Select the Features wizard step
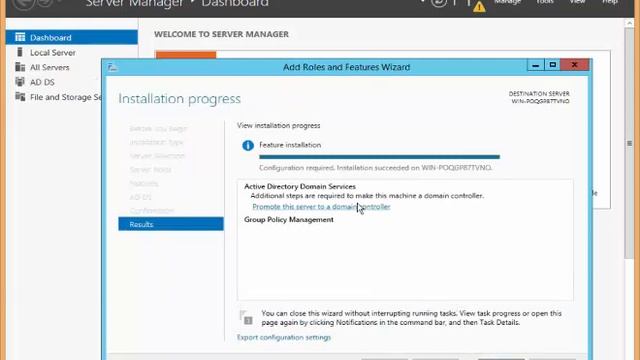Viewport: 640px width, 360px height. [144, 183]
